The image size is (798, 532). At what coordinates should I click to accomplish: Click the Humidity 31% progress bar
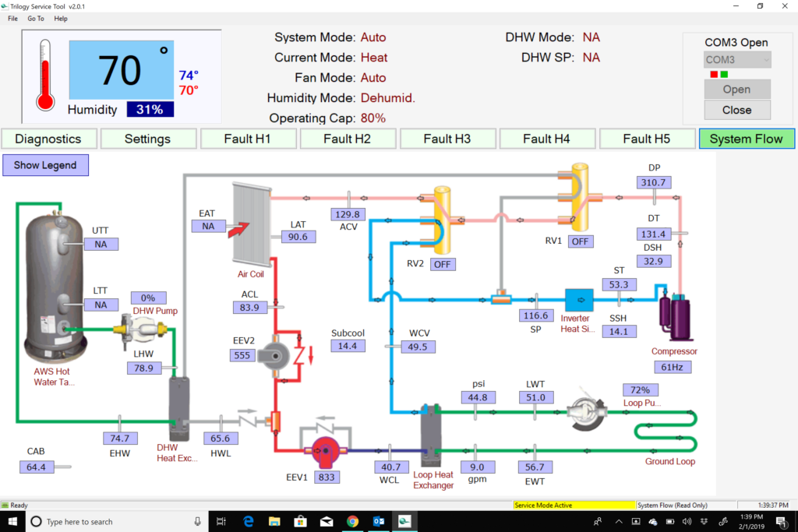[150, 109]
